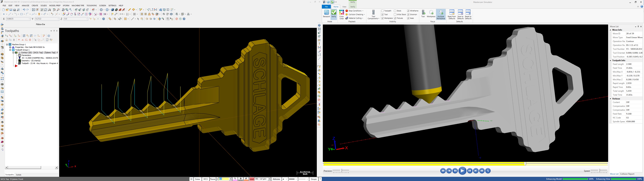644x181 pixels.
Task: Uncheck the Tool visibility checkbox
Action: [383, 14]
